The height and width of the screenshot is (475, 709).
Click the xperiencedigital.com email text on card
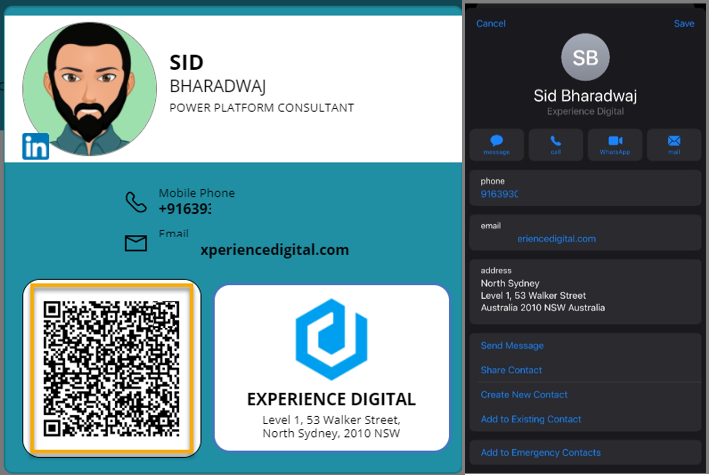pyautogui.click(x=274, y=250)
